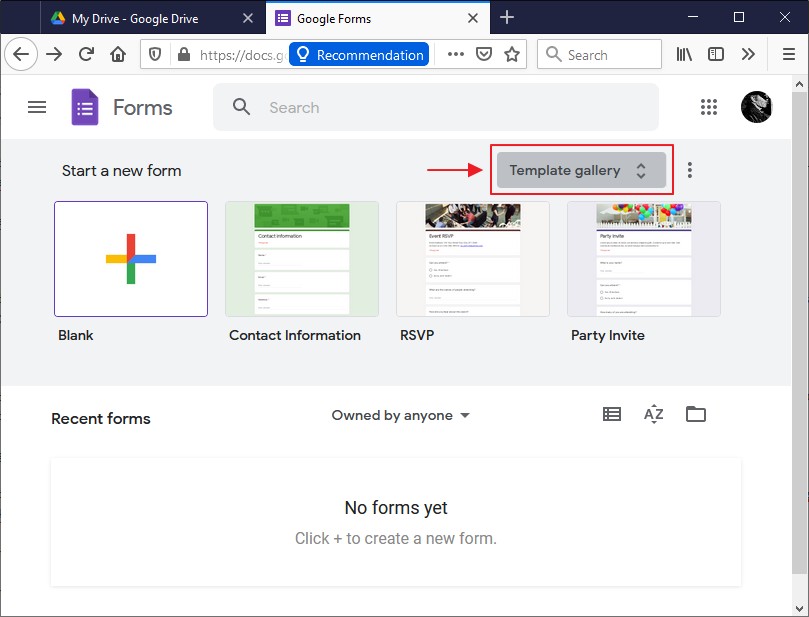This screenshot has width=809, height=617.
Task: Create a Blank form thumbnail
Action: tap(131, 259)
